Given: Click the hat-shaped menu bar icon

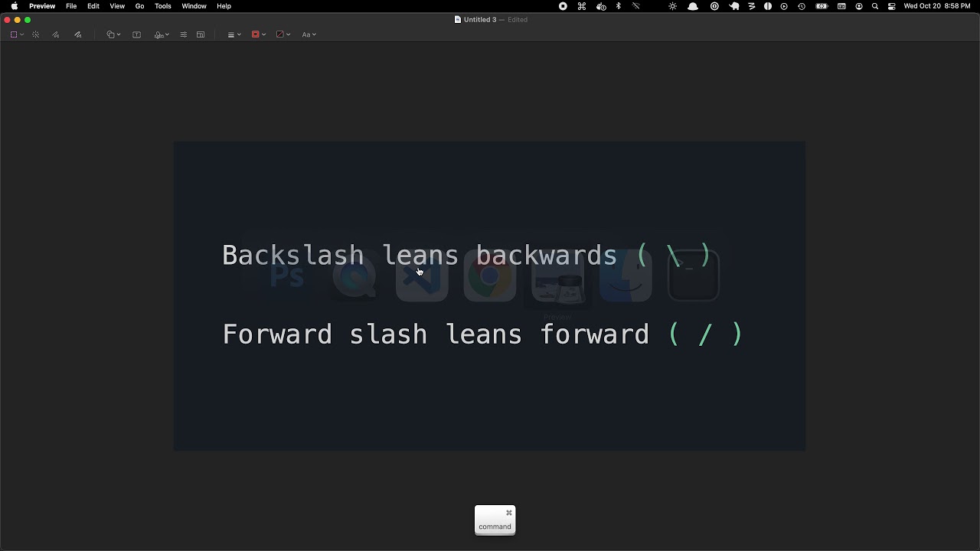Looking at the screenshot, I should pos(693,6).
